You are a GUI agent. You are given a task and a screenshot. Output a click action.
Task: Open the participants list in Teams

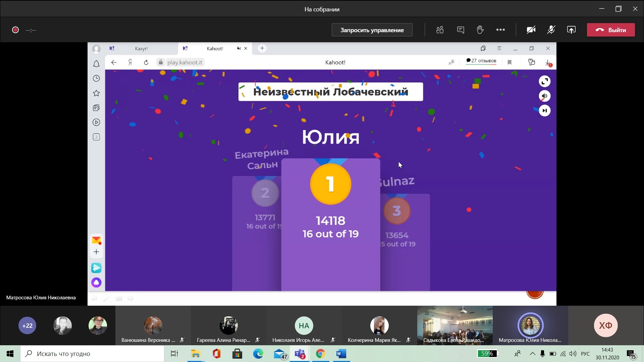click(x=440, y=29)
